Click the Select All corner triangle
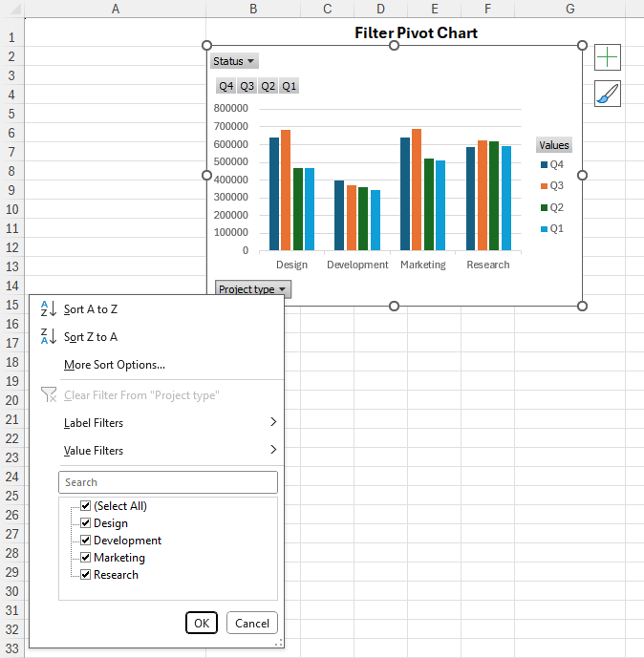The height and width of the screenshot is (658, 644). (15, 9)
